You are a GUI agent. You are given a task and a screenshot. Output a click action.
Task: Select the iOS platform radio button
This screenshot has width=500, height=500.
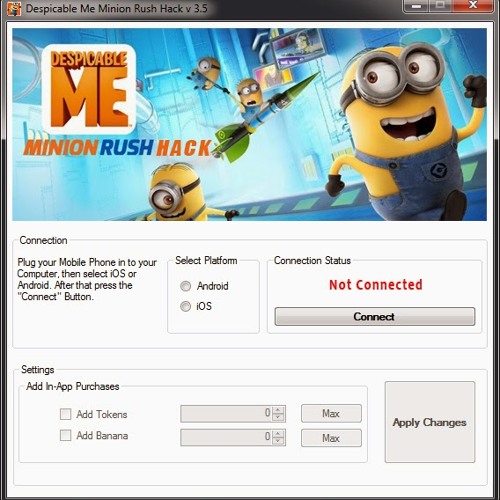pos(185,306)
